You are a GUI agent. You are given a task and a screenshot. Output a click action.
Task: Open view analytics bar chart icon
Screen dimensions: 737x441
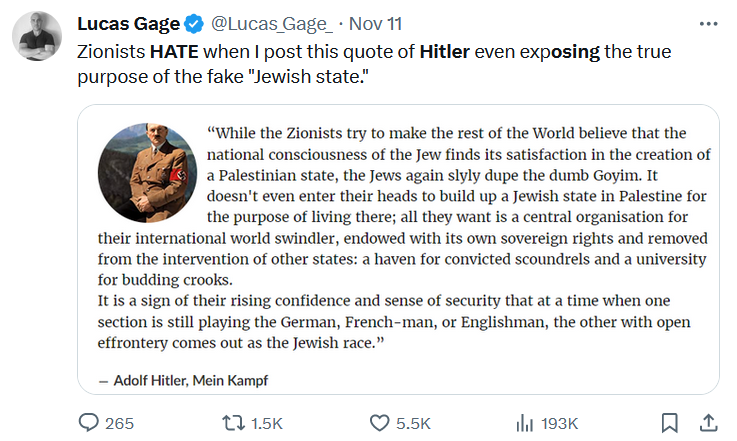(x=525, y=423)
